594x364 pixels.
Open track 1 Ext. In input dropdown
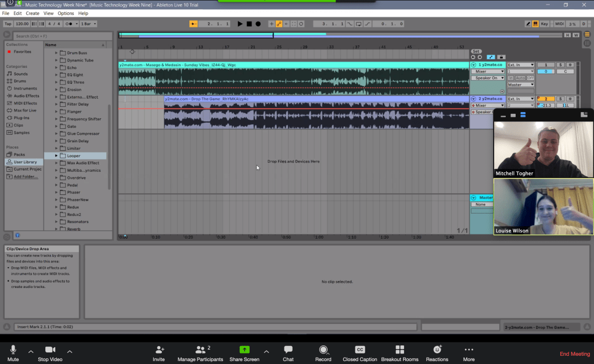point(521,64)
